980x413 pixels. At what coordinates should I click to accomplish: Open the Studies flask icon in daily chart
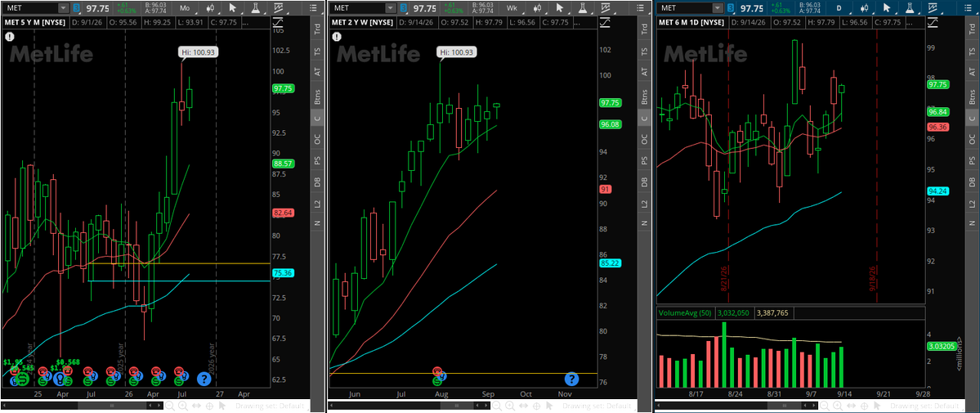(x=910, y=8)
